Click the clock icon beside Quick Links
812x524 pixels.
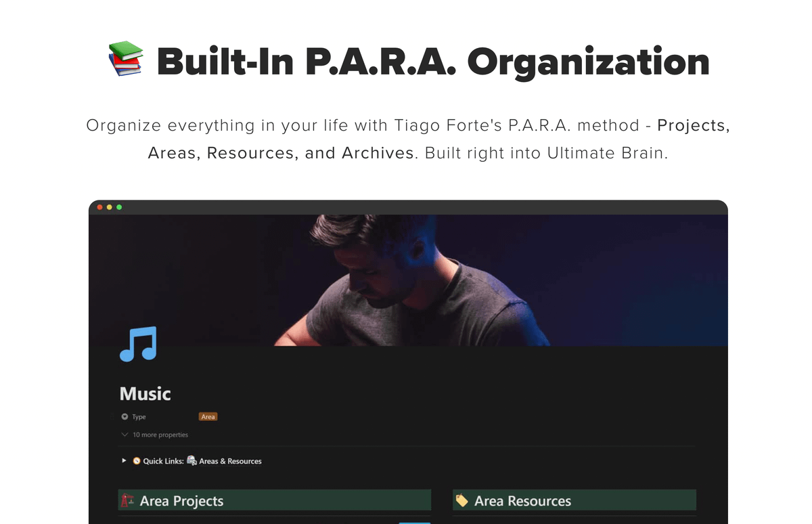137,461
